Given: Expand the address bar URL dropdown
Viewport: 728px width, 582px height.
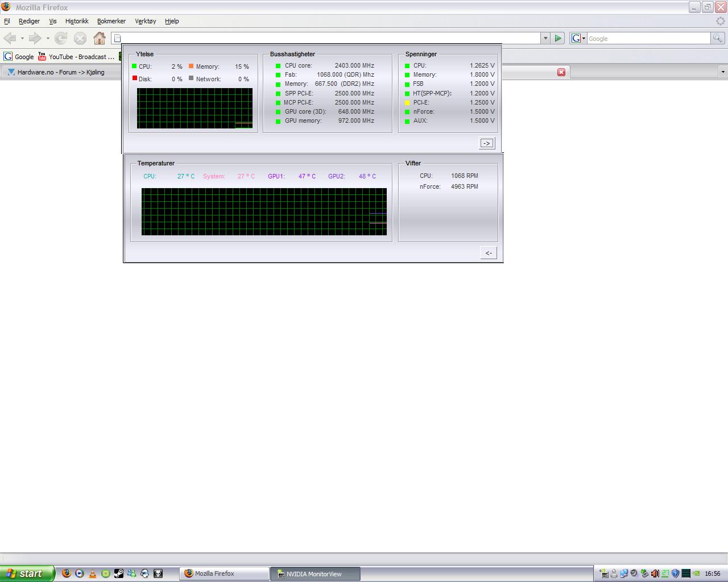Looking at the screenshot, I should [545, 38].
